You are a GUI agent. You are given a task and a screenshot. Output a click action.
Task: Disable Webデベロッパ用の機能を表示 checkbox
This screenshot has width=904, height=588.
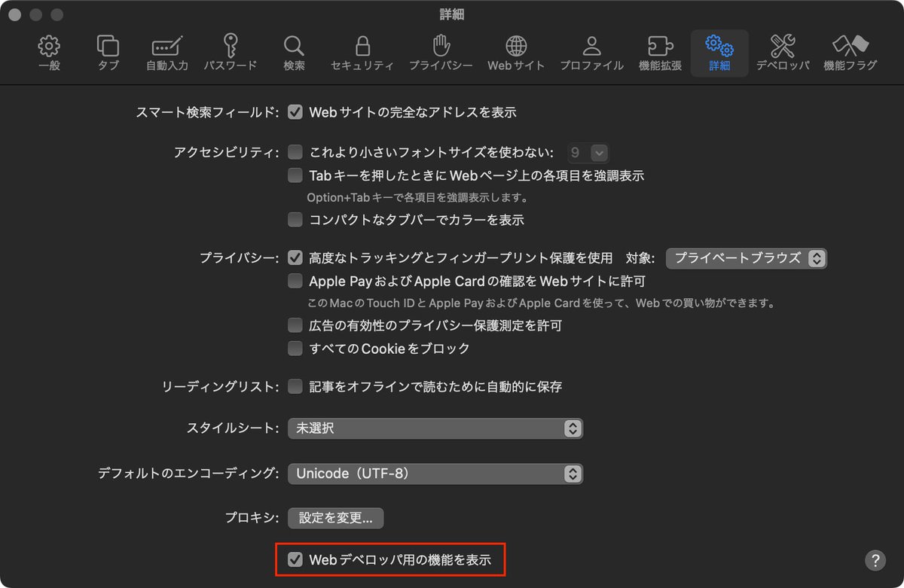[x=295, y=559]
